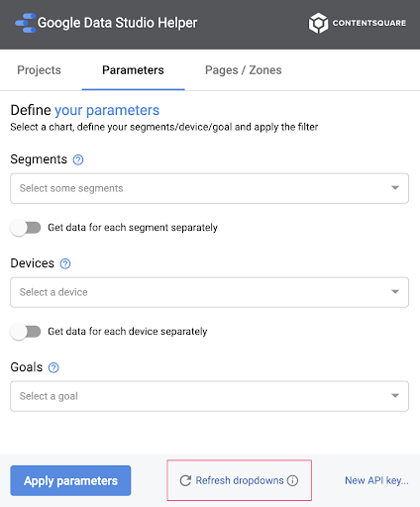Switch to the Projects tab
The width and height of the screenshot is (420, 507).
click(39, 70)
